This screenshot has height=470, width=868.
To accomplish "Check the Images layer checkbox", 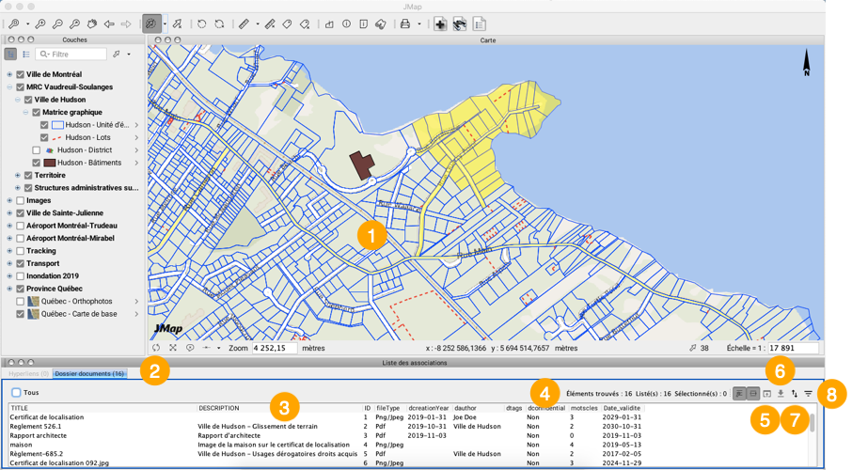I will pos(21,200).
